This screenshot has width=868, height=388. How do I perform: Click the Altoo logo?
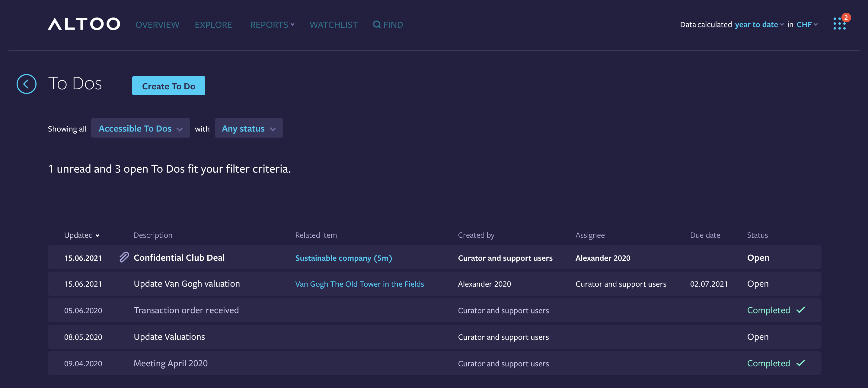(84, 24)
